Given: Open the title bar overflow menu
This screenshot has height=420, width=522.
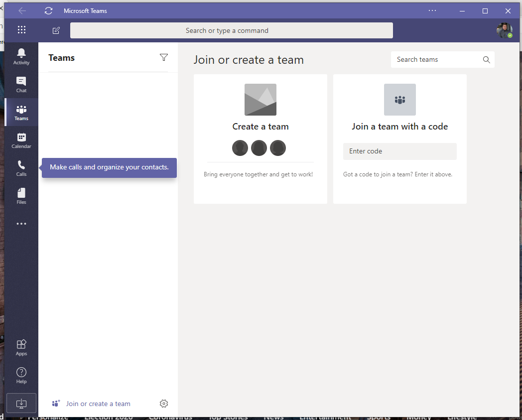Looking at the screenshot, I should (x=432, y=10).
